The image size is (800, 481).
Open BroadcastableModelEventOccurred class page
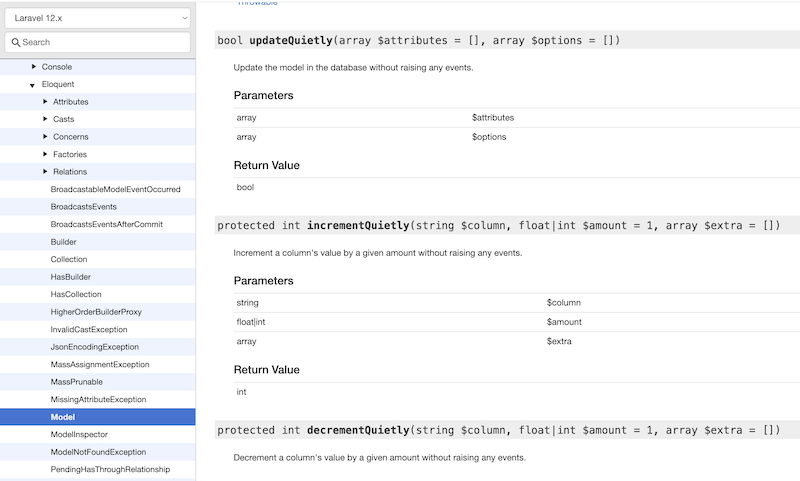115,189
